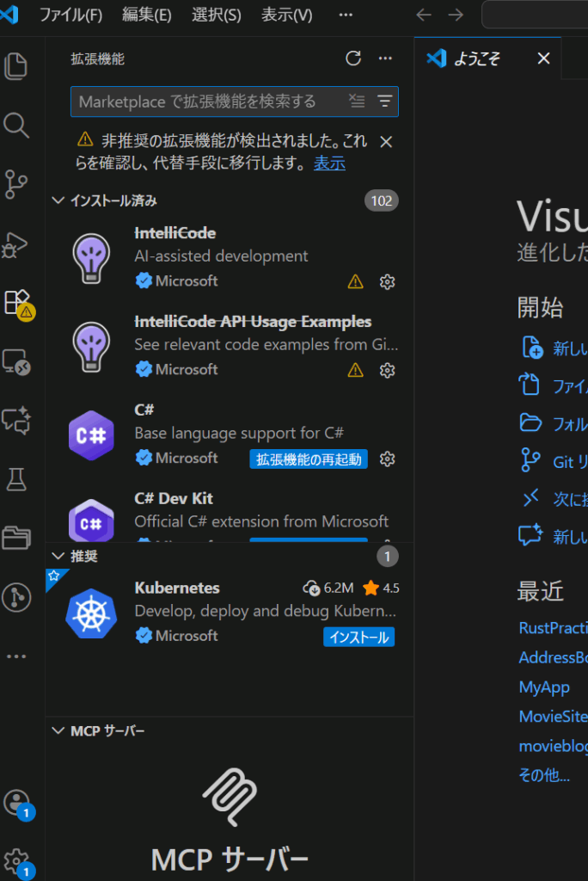Refresh the extensions list
Image resolution: width=588 pixels, height=881 pixels.
[x=353, y=59]
